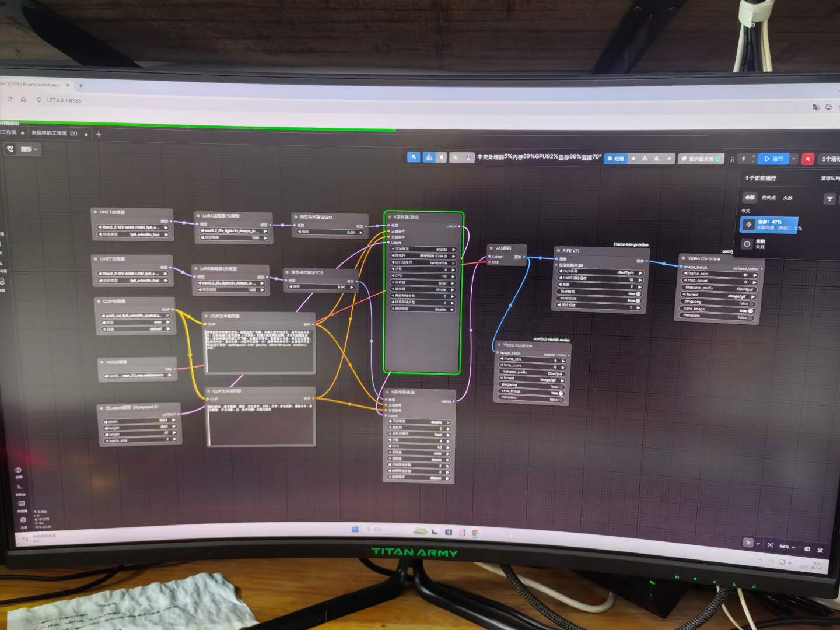Fit view with the canvas frame icon
This screenshot has width=840, height=630.
pos(770,545)
